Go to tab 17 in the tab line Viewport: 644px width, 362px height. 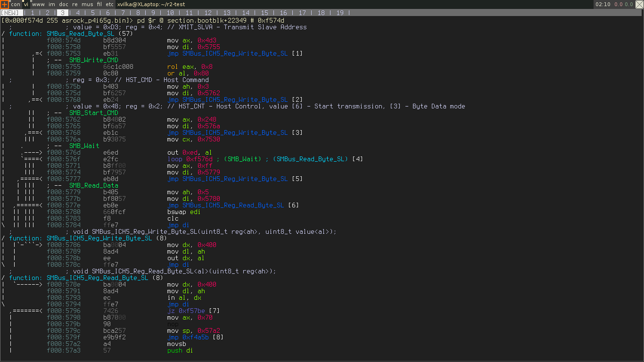coord(302,13)
